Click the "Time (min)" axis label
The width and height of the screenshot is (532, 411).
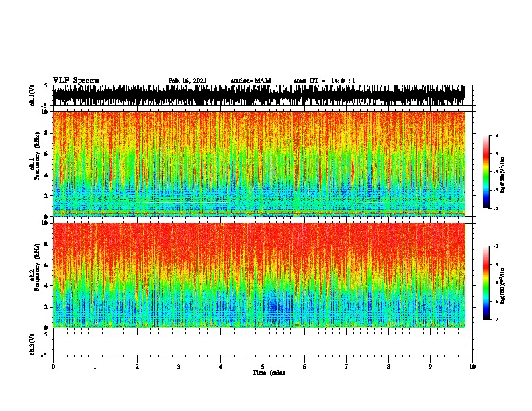point(269,373)
